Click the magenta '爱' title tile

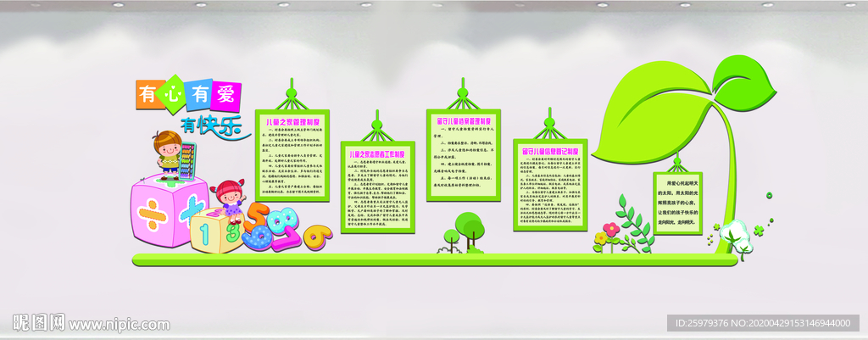(227, 96)
